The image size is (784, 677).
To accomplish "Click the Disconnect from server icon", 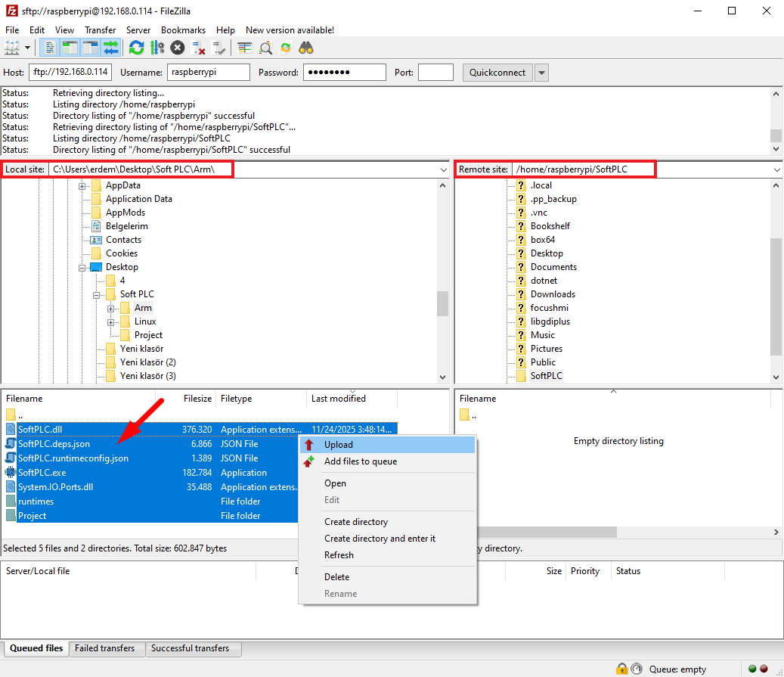I will pos(199,48).
